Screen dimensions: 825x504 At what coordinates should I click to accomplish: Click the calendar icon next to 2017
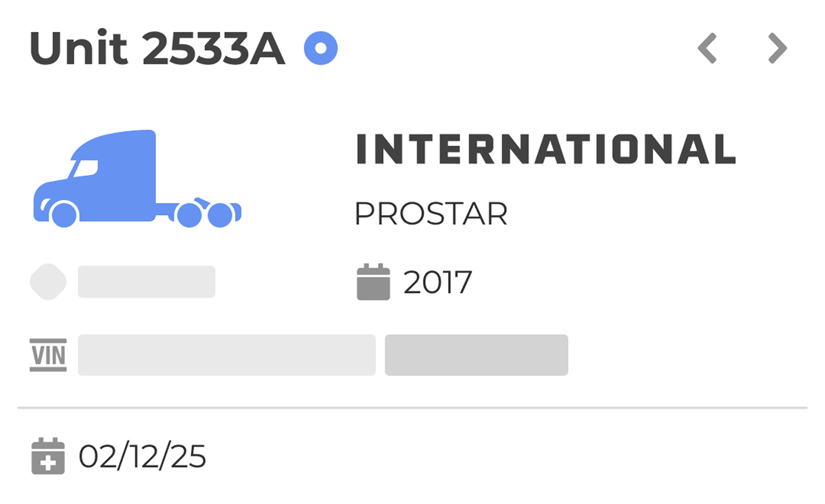click(x=373, y=282)
